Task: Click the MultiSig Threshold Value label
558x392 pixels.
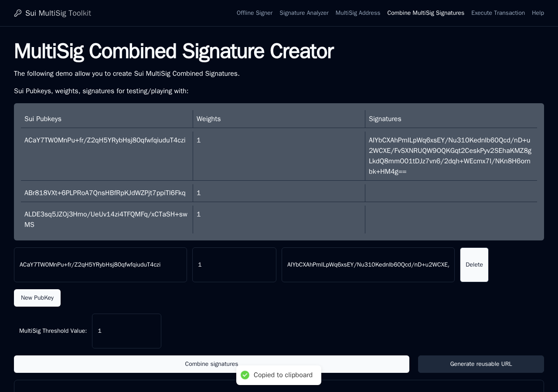Action: click(53, 331)
